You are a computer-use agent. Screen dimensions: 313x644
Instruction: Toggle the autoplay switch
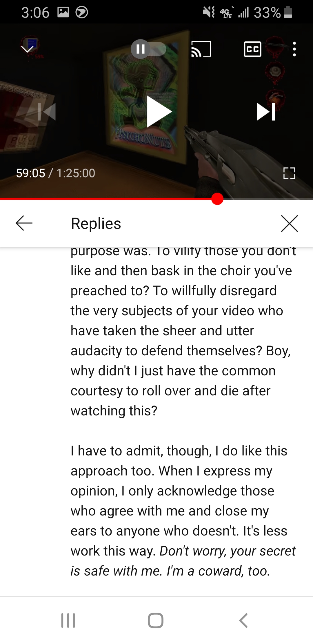pyautogui.click(x=148, y=49)
